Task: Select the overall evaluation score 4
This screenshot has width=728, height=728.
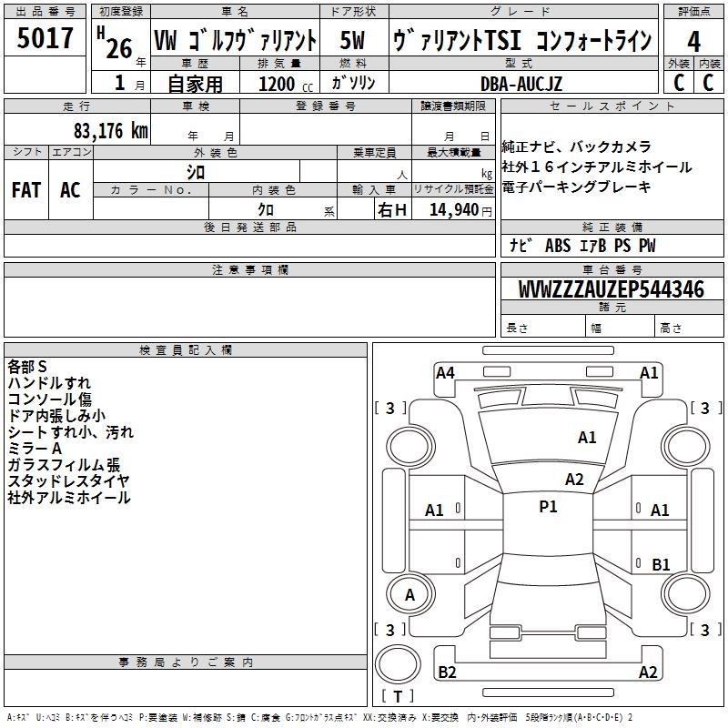Action: click(x=694, y=40)
